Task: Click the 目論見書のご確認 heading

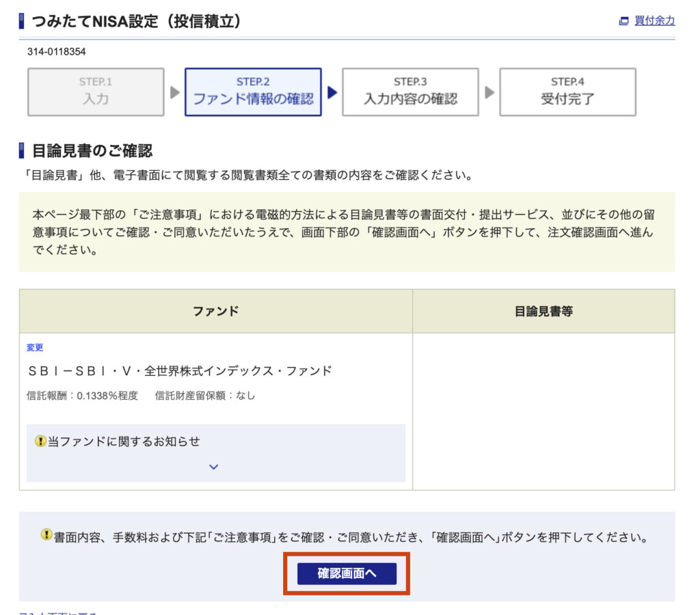Action: [92, 151]
